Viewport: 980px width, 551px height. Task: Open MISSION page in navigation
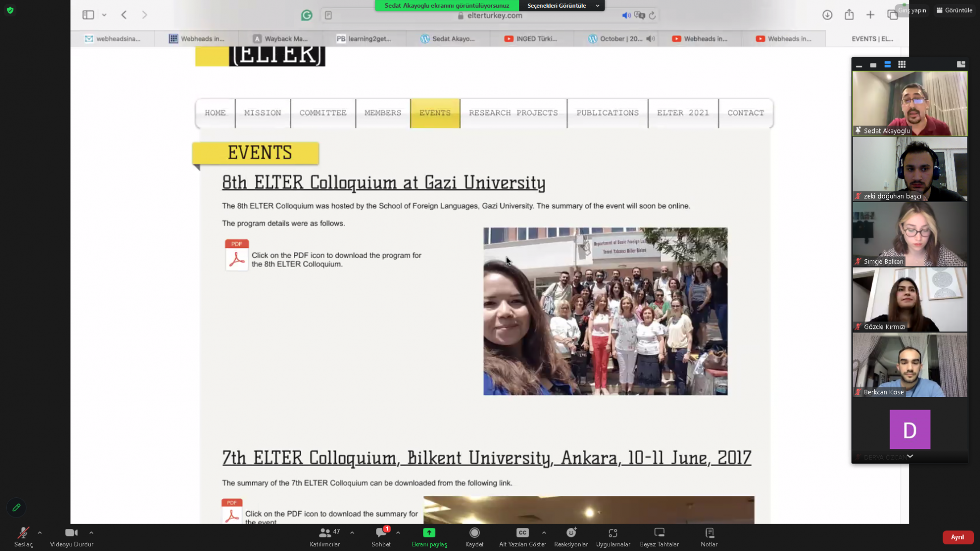click(263, 113)
